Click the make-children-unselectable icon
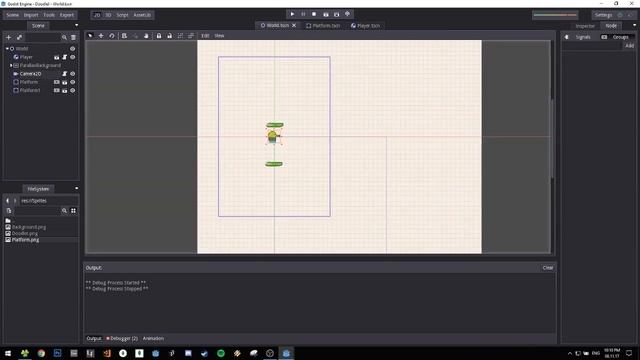 tap(180, 36)
